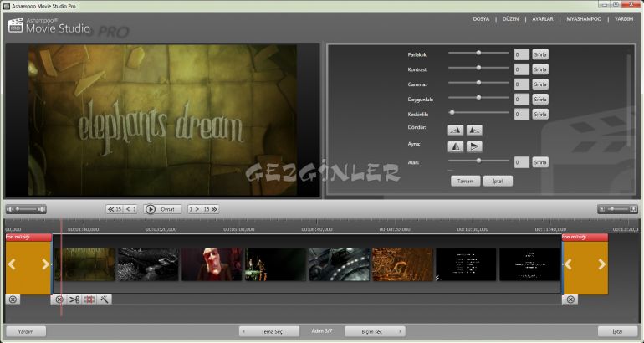Click the scissors cut tool on the clip

click(x=74, y=299)
